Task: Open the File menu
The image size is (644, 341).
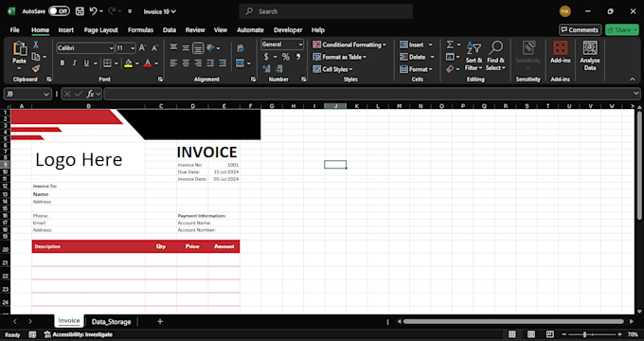Action: (x=15, y=30)
